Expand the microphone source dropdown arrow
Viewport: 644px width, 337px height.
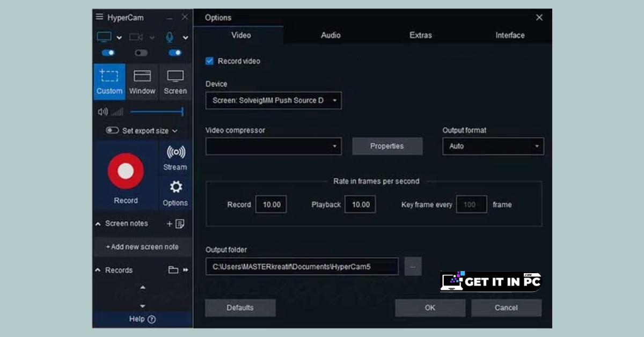[185, 38]
